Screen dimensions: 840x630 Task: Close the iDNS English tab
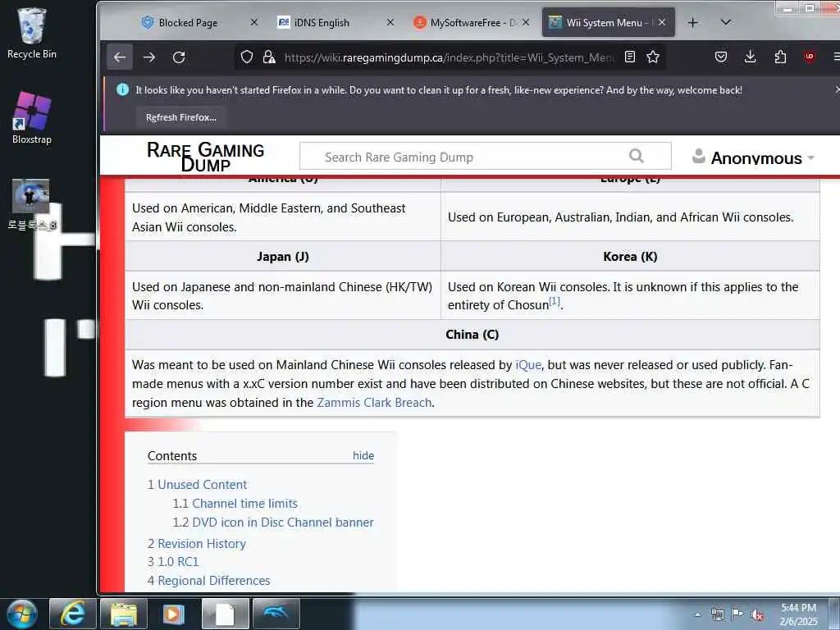coord(390,22)
